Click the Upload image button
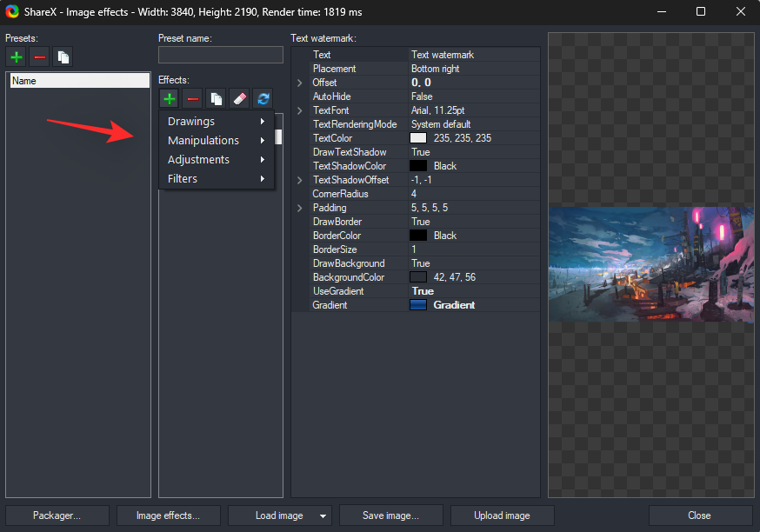The height and width of the screenshot is (532, 760). pos(502,515)
